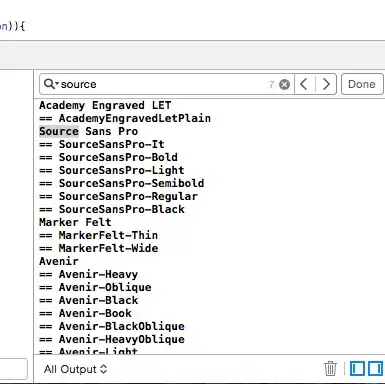
Task: Click the '== Avenir-Book' line
Action: click(x=85, y=313)
